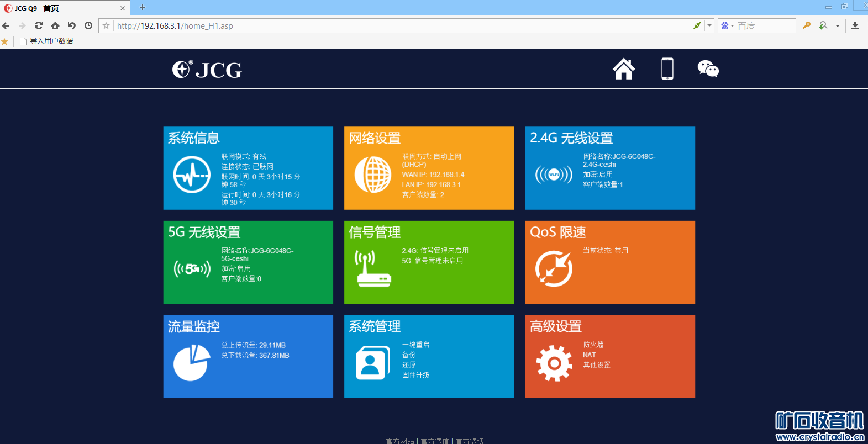Viewport: 868px width, 444px height.
Task: Click the 官方网站 footer link
Action: pos(400,441)
